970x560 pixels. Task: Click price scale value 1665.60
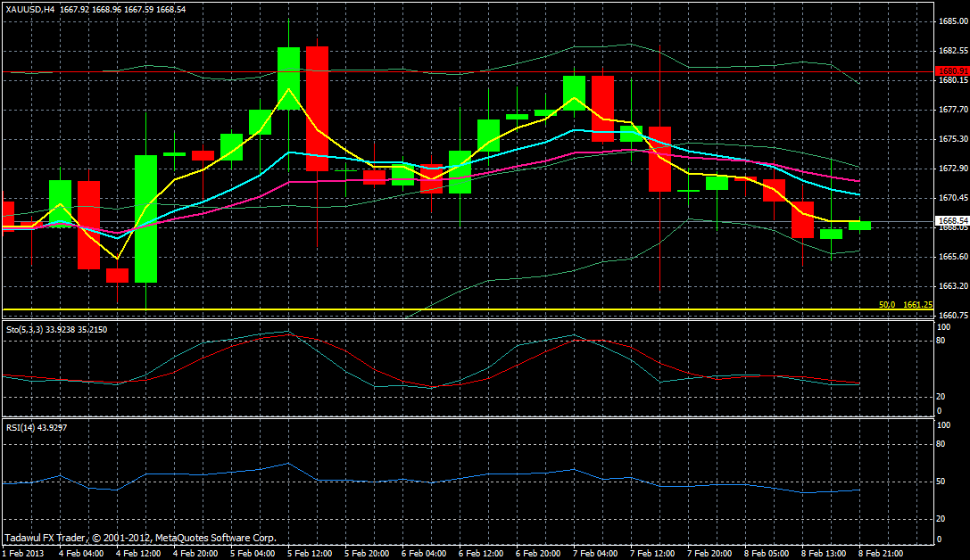(x=953, y=257)
